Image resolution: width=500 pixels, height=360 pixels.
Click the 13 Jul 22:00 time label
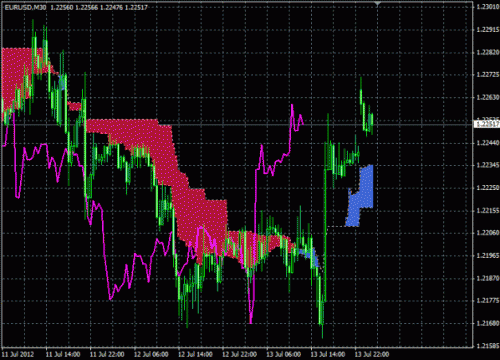[372, 354]
